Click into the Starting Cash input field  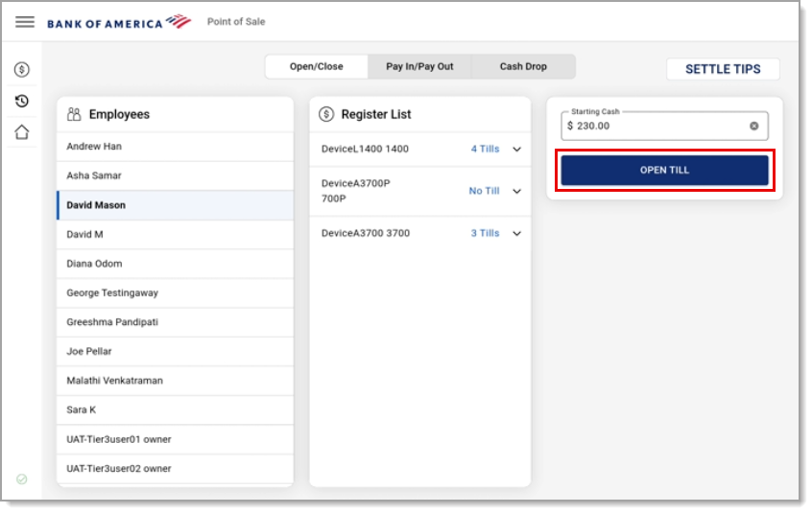coord(657,126)
